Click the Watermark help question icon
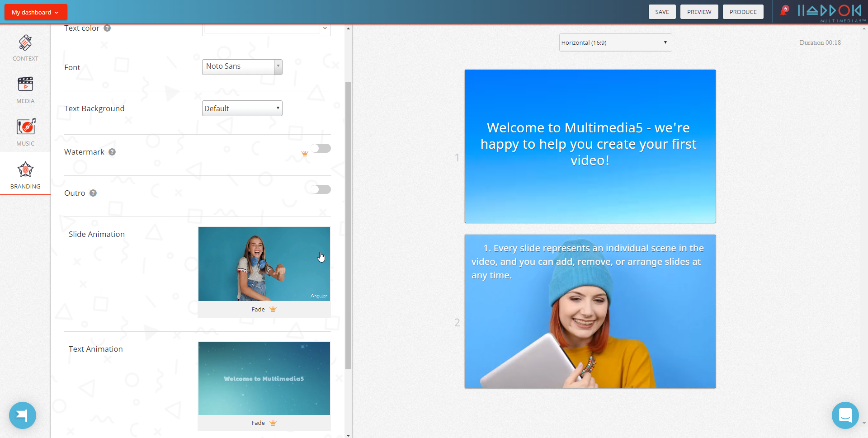 point(112,152)
